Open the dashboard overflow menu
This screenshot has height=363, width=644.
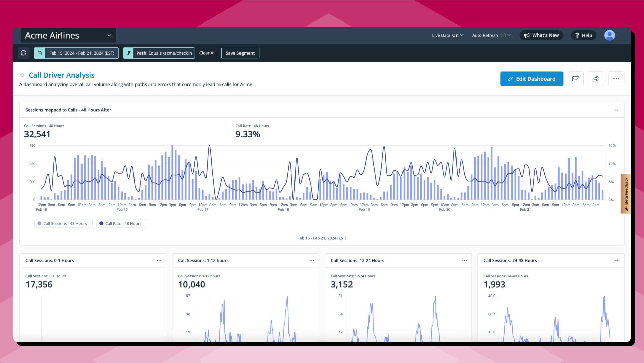[616, 79]
